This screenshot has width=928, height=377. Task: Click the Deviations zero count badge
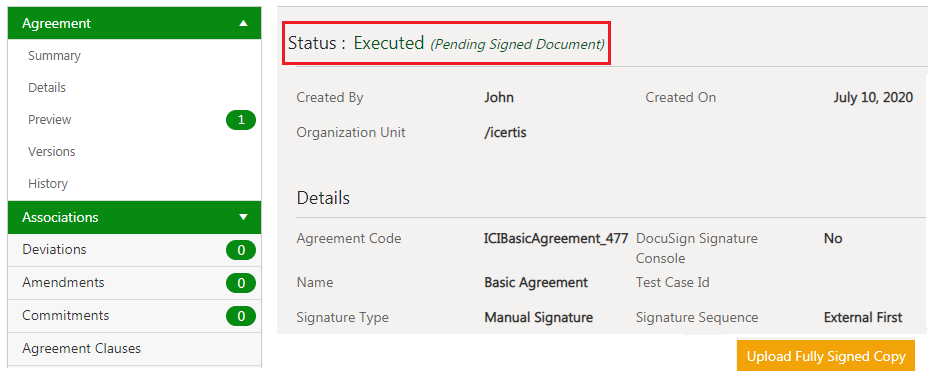[241, 250]
